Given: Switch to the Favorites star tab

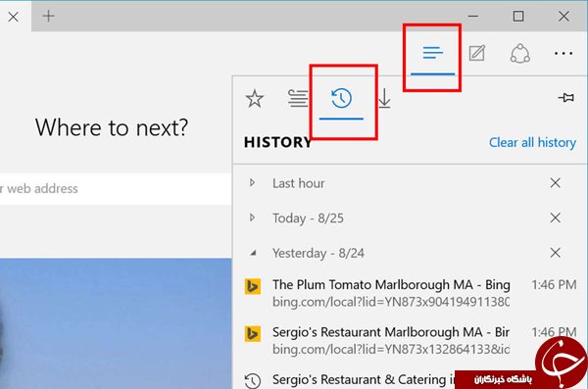Looking at the screenshot, I should 255,98.
